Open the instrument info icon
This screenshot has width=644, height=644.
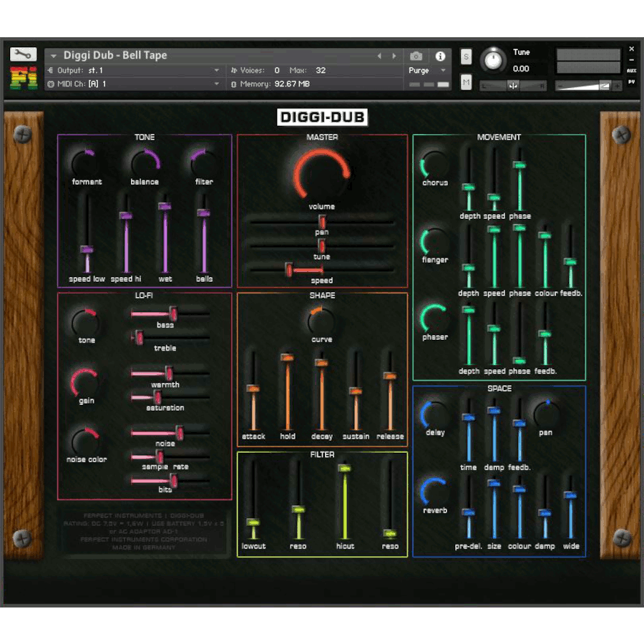coord(440,56)
